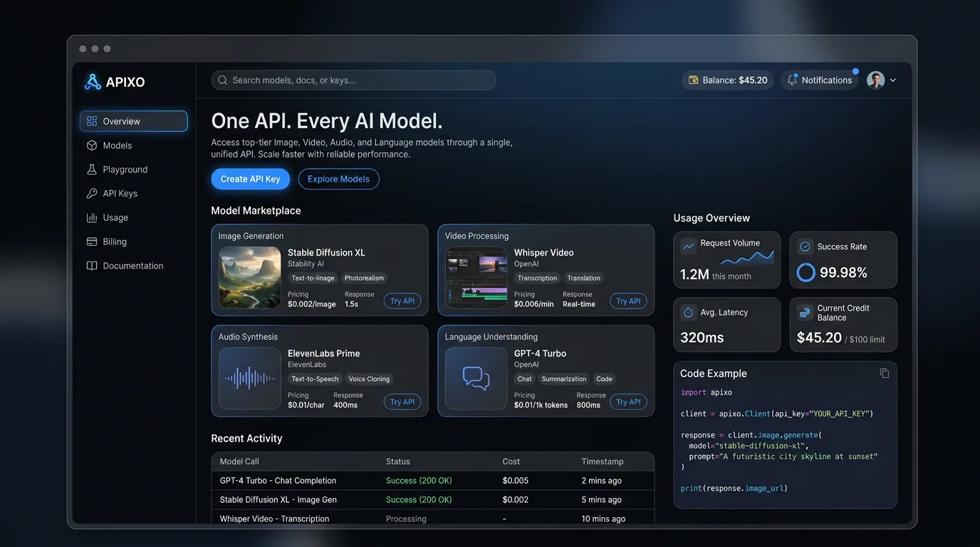
Task: Open Stable Diffusion XL - Image Gen row
Action: (432, 500)
